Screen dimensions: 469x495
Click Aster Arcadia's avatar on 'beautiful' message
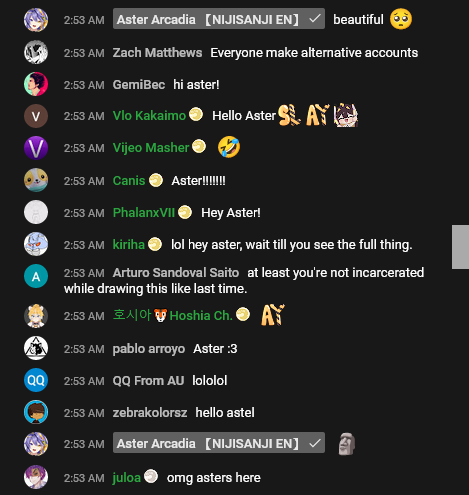36,20
